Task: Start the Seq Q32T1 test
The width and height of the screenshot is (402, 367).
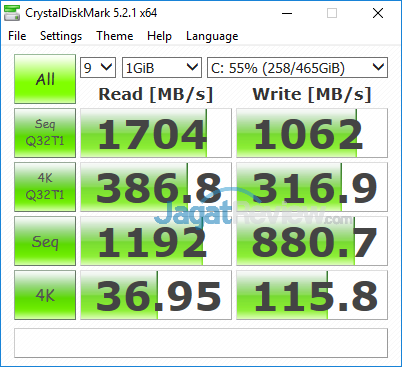Action: pyautogui.click(x=45, y=133)
